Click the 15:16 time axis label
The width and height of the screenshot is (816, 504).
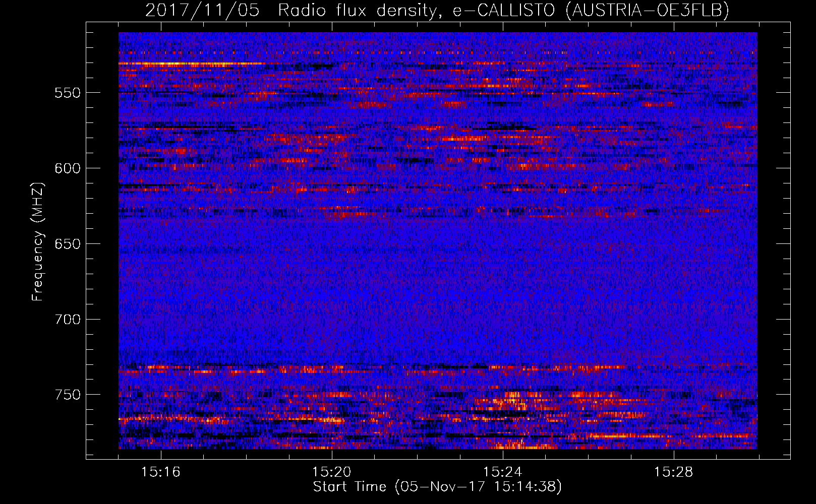point(160,472)
